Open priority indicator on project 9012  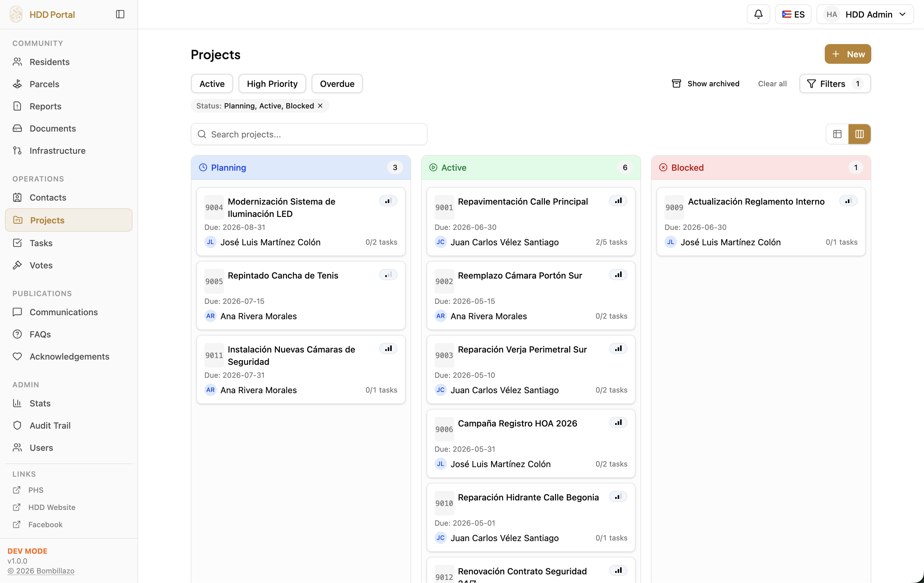tap(618, 570)
